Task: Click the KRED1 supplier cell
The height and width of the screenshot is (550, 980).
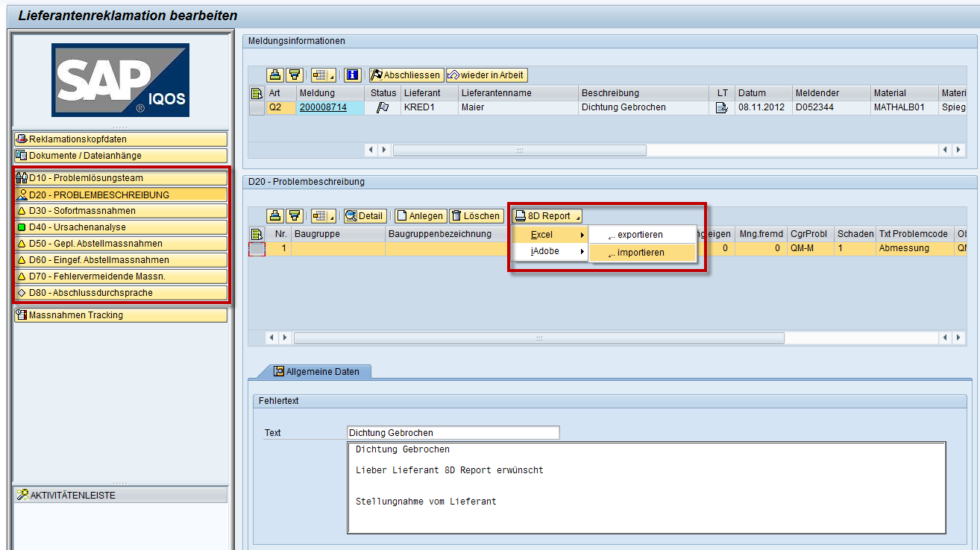Action: (x=429, y=107)
